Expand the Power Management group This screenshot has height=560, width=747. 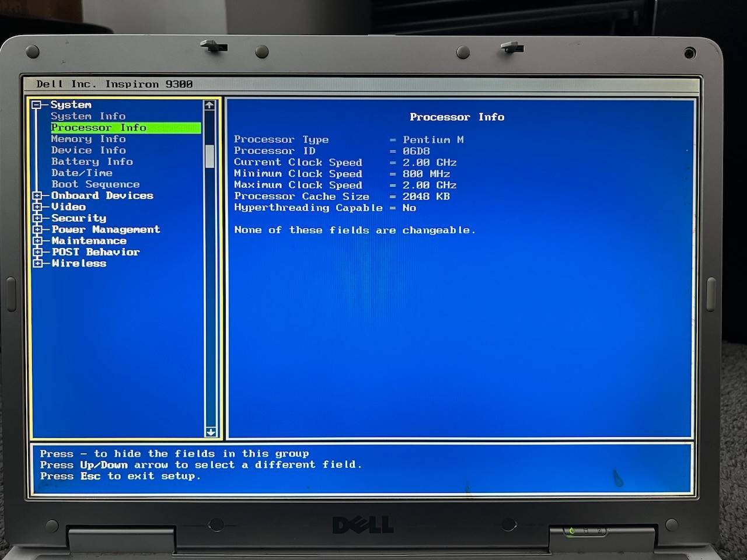pyautogui.click(x=37, y=230)
